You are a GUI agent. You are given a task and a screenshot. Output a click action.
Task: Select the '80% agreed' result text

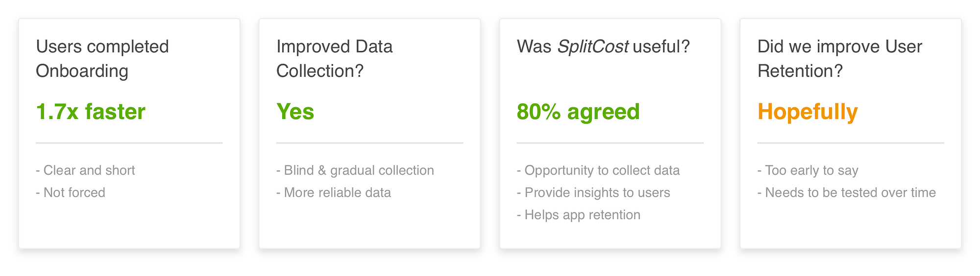(x=578, y=112)
